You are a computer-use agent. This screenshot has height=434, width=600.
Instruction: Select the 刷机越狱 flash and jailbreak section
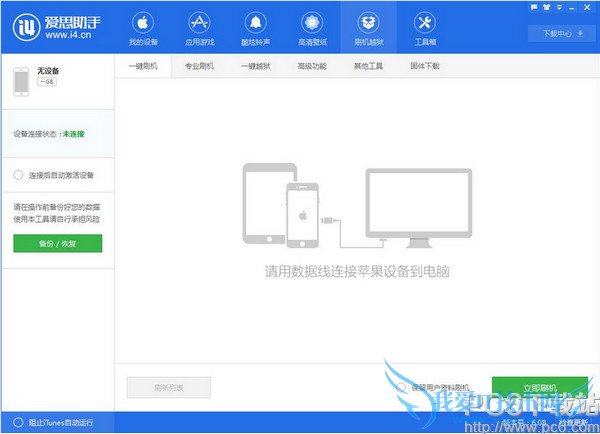368,29
